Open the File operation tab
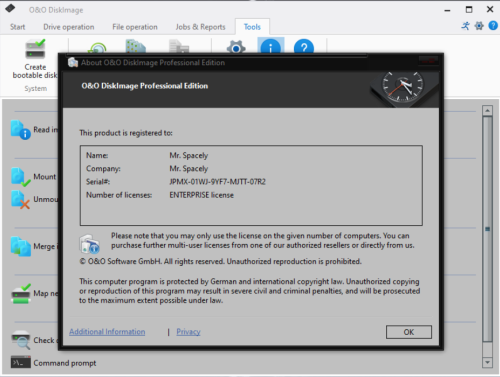The width and height of the screenshot is (500, 377). pos(135,27)
